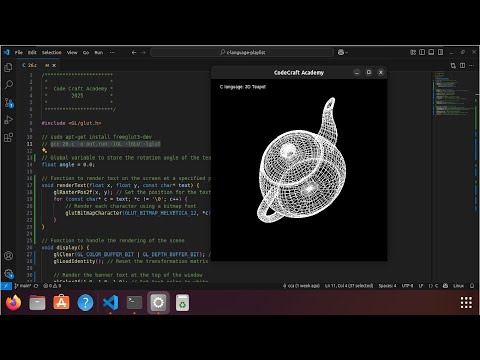Image resolution: width=480 pixels, height=360 pixels.
Task: Open the View menu
Action: point(72,52)
